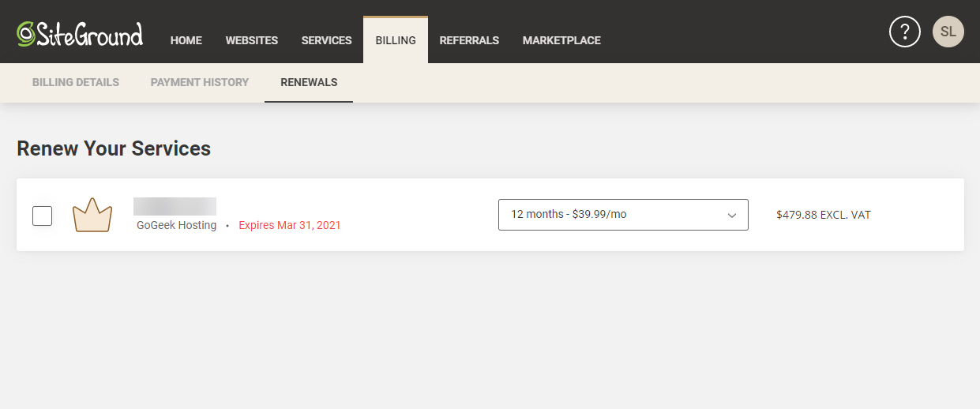Open the Marketplace menu

(x=561, y=40)
